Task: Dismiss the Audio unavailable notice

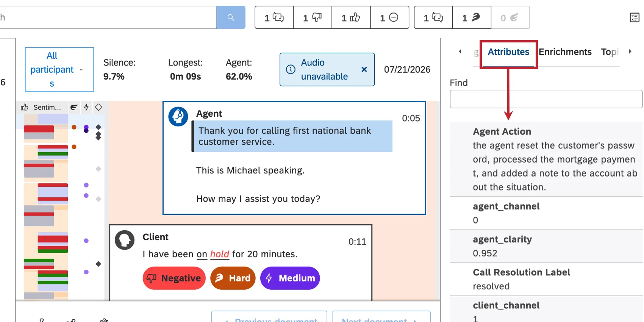Action: [x=364, y=69]
